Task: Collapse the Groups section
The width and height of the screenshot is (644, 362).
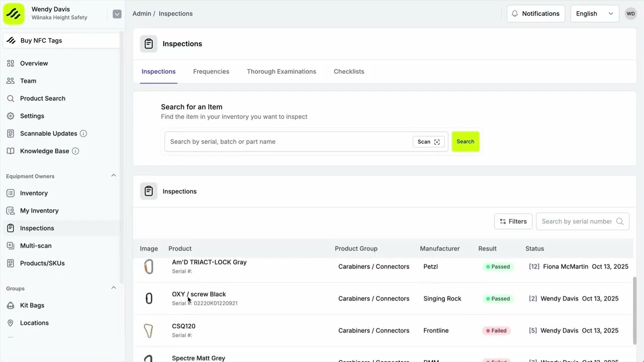Action: (113, 288)
